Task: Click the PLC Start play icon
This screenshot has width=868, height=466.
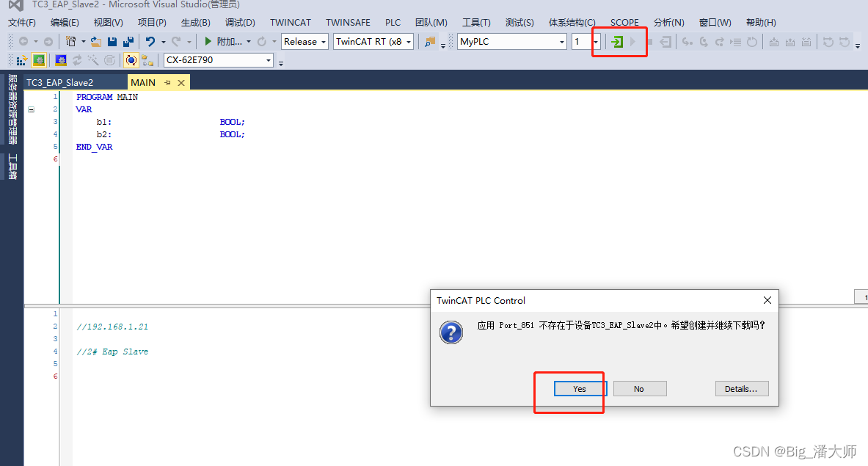Action: [x=632, y=42]
